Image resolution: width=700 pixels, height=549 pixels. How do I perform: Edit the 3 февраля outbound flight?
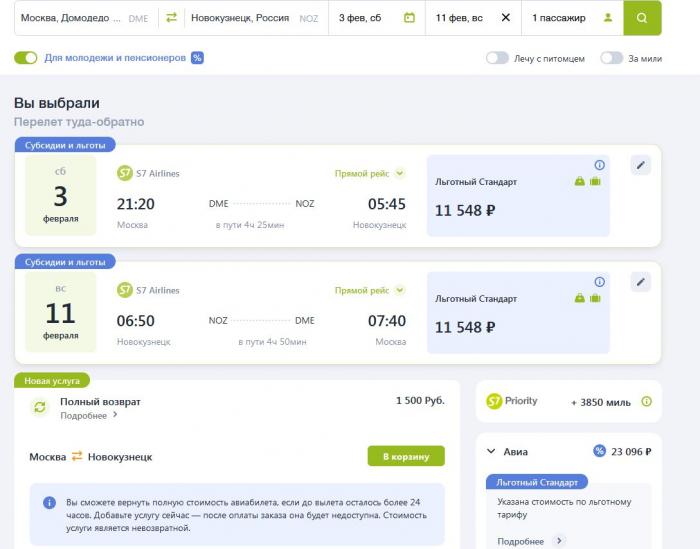641,165
